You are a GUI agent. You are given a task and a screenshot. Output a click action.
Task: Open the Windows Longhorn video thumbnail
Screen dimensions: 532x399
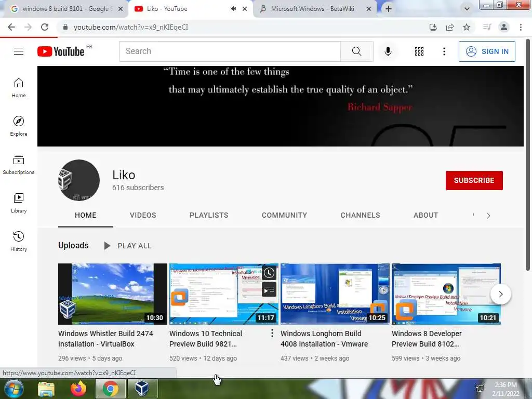(x=335, y=294)
